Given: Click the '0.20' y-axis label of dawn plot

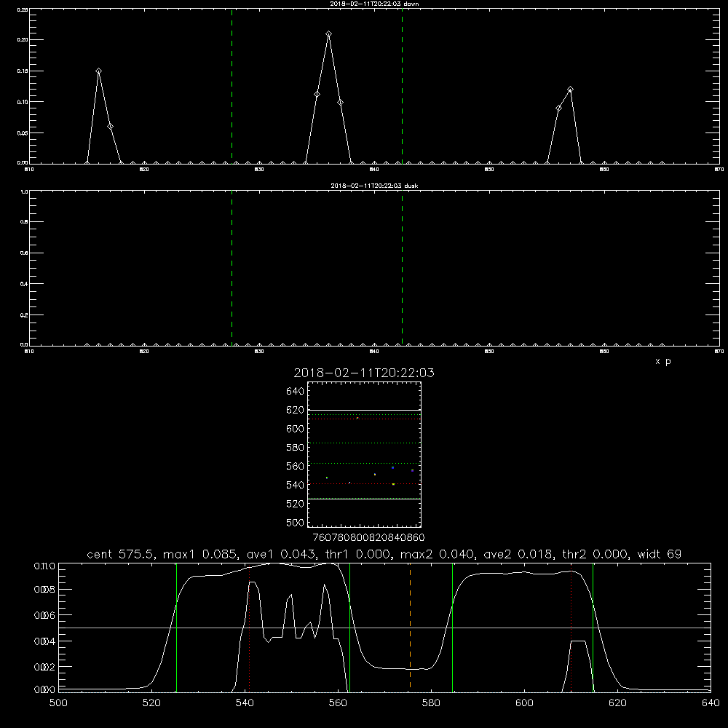Looking at the screenshot, I should tap(23, 40).
